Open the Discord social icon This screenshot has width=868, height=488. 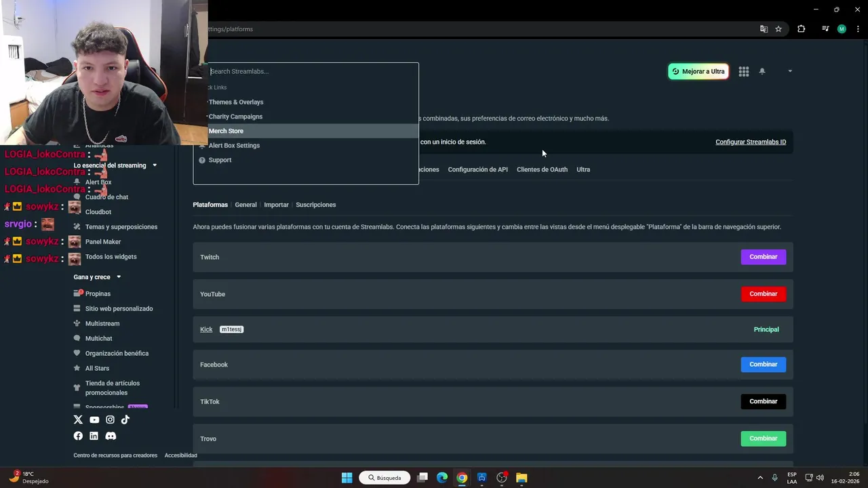coord(111,436)
